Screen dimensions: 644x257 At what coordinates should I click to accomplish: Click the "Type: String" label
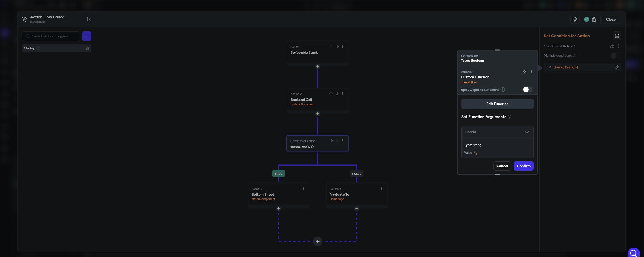tap(473, 145)
